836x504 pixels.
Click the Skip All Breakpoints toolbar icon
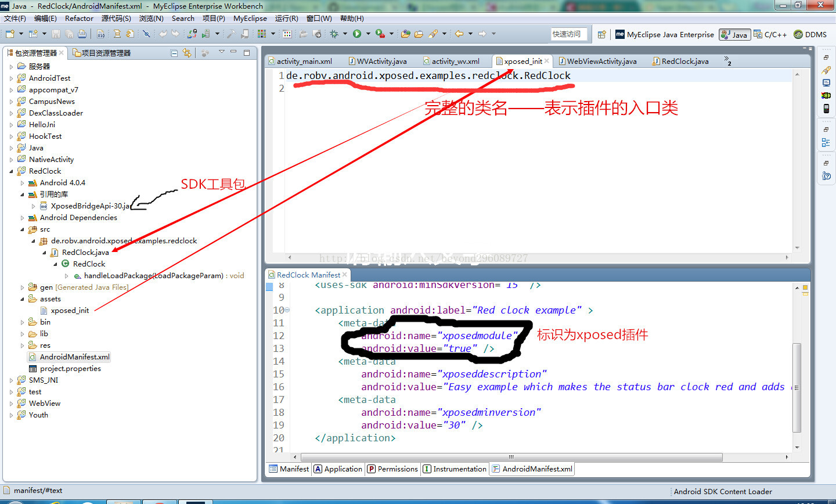click(x=146, y=34)
